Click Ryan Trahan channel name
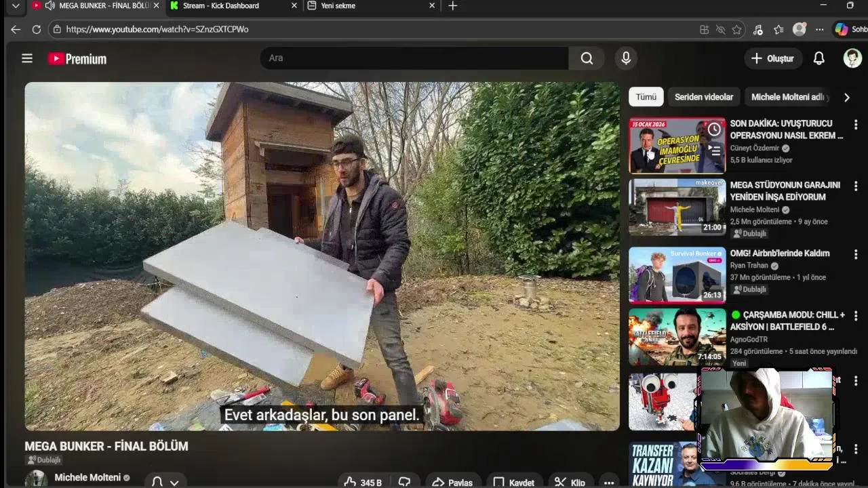Screen dimensions: 868x488 tap(749, 266)
